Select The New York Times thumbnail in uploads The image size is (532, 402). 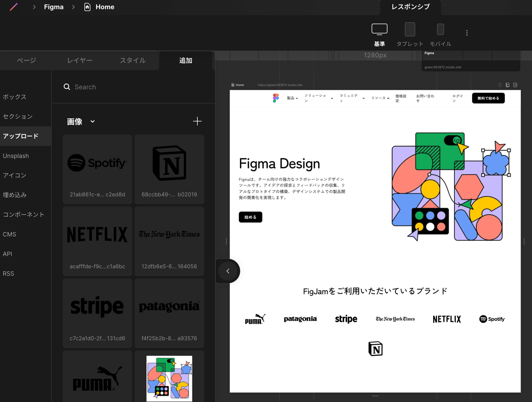pyautogui.click(x=169, y=241)
